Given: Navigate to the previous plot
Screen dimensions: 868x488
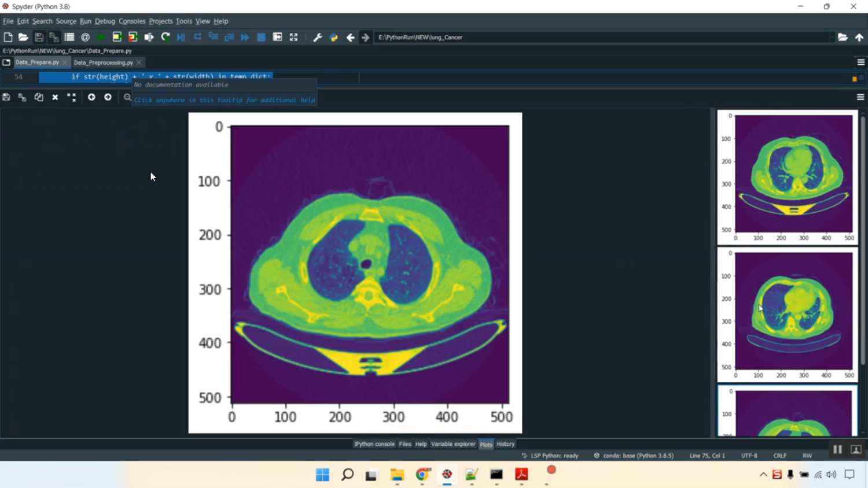Looking at the screenshot, I should [91, 97].
